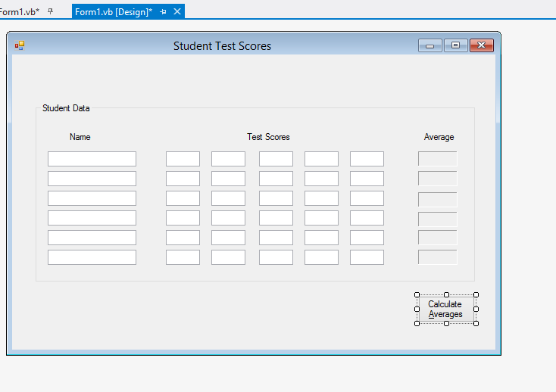This screenshot has height=392, width=556.
Task: Select third test score box in second row
Action: pyautogui.click(x=276, y=179)
